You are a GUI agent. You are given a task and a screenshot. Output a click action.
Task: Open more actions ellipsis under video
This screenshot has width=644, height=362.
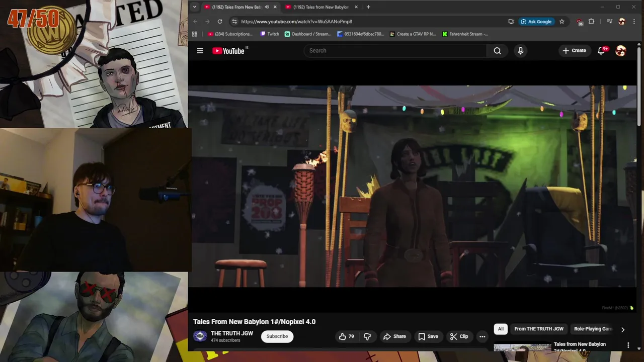pos(482,336)
